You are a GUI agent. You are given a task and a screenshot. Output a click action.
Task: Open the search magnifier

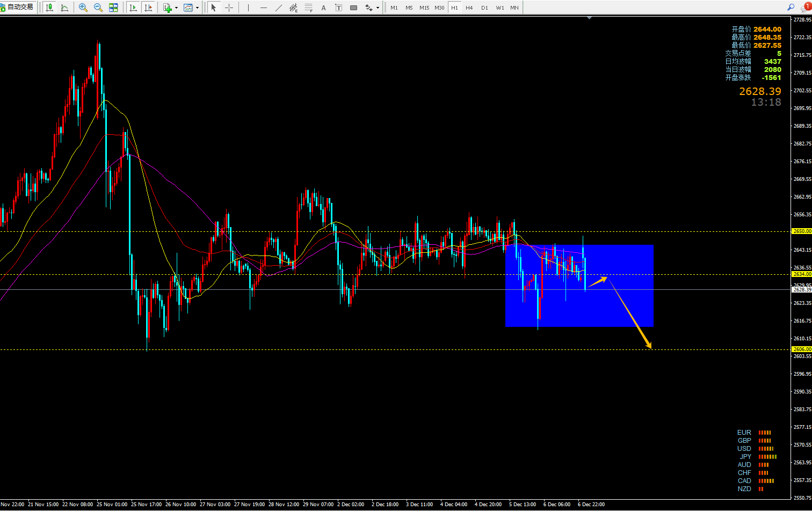click(x=791, y=7)
